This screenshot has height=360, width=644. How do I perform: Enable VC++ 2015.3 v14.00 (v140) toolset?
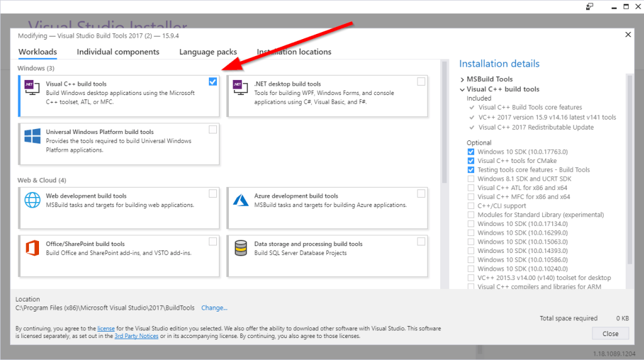coord(470,278)
